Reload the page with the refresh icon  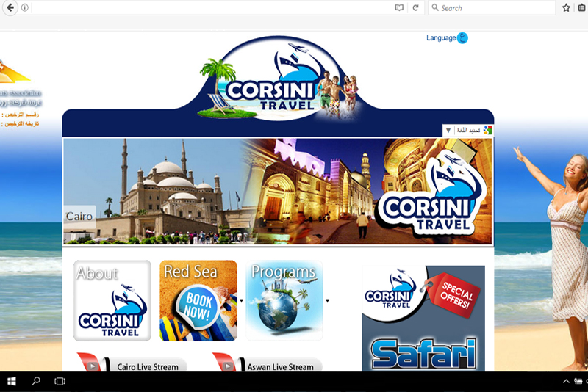coord(415,8)
